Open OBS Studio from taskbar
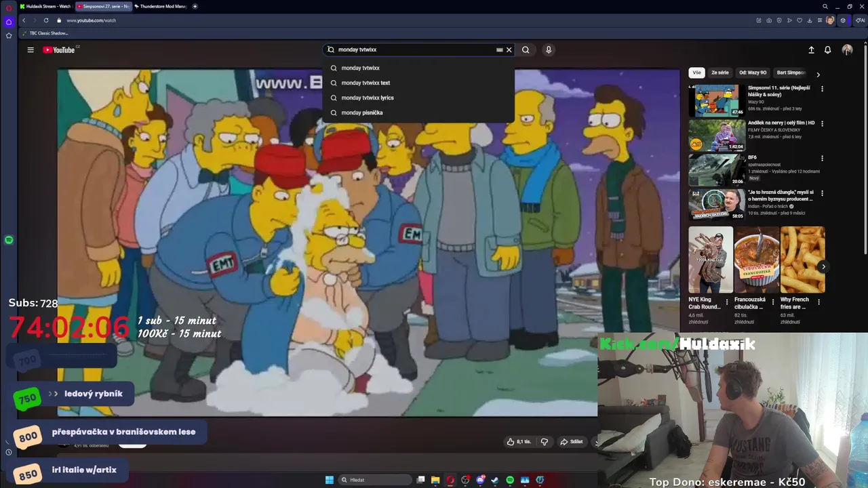 click(465, 480)
